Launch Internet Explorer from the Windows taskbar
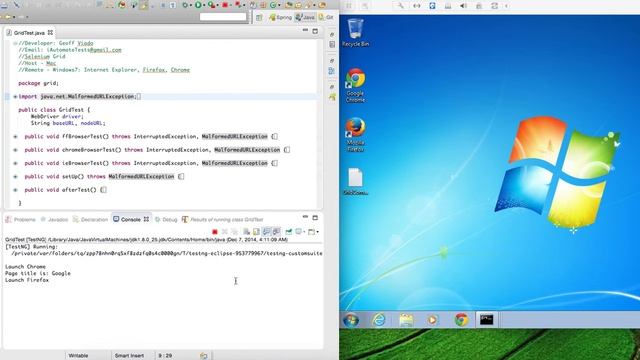The image size is (640, 360). [379, 320]
